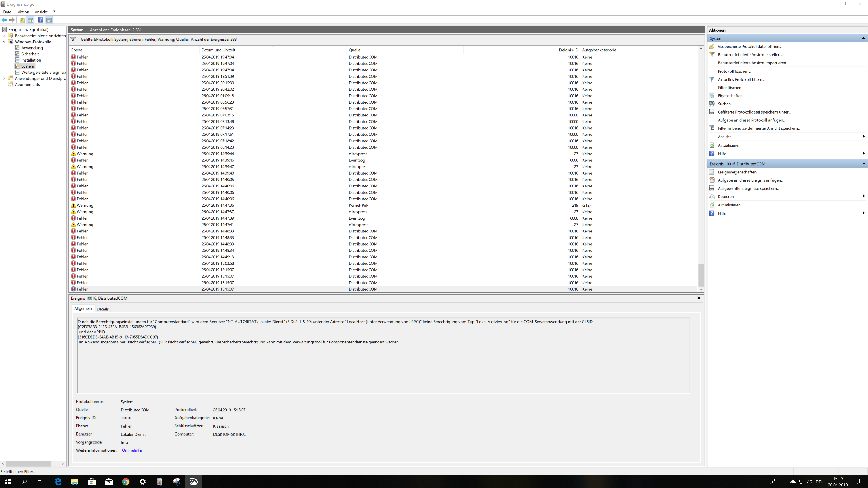Close the event preview pane
Viewport: 868px width, 488px height.
tap(699, 298)
